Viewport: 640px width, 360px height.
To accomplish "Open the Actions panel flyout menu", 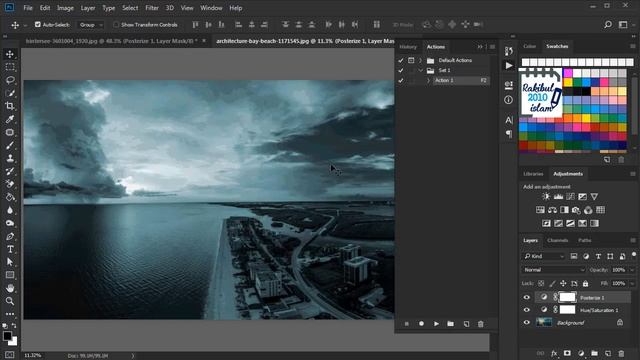I will tap(492, 47).
